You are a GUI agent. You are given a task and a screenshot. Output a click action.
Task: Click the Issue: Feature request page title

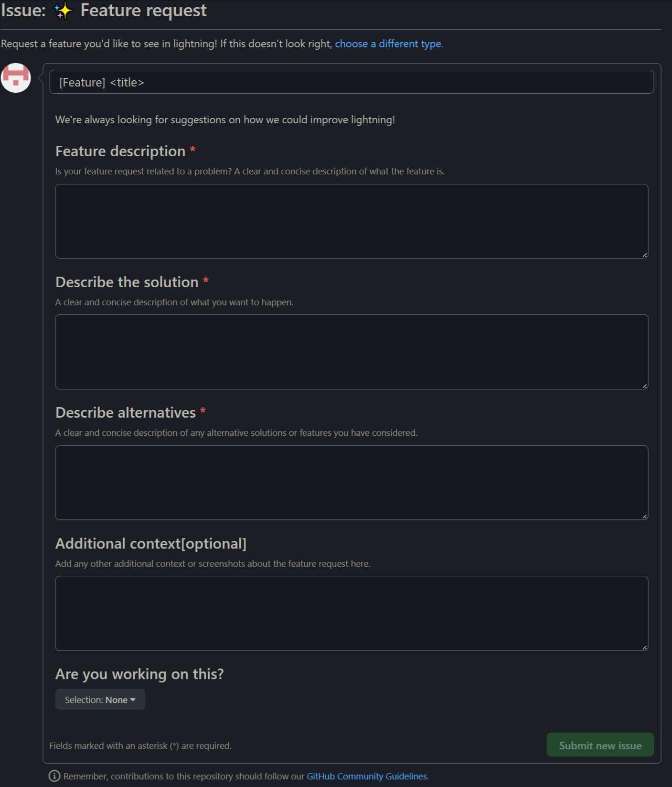tap(104, 10)
